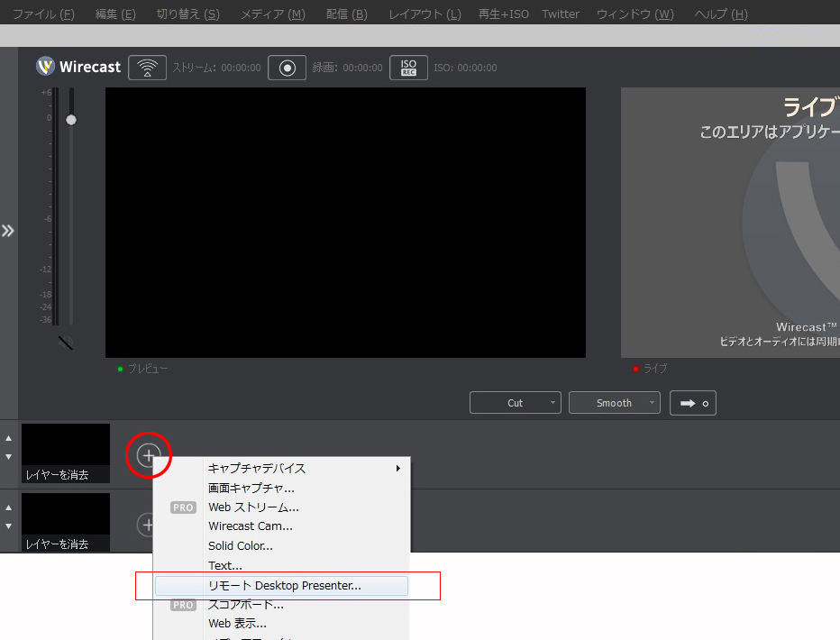Image resolution: width=840 pixels, height=640 pixels.
Task: Open the Twitter menu
Action: click(x=561, y=14)
